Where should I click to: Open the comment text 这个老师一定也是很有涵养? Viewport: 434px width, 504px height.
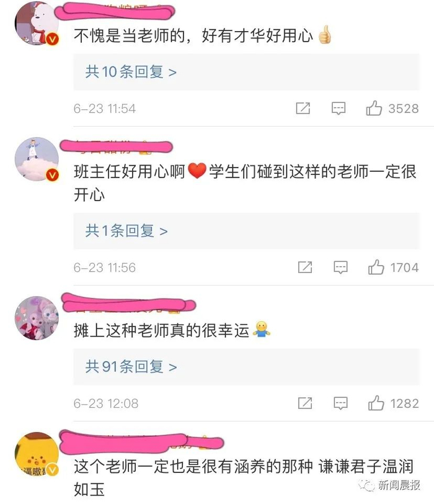244,478
